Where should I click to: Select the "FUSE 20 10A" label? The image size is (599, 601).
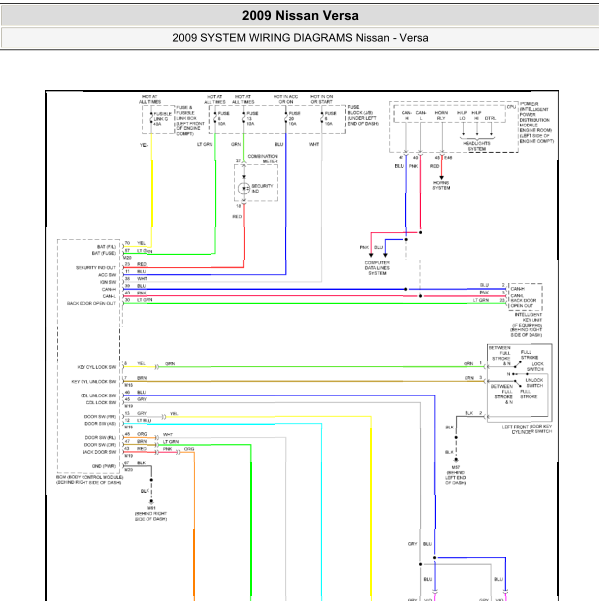[x=295, y=119]
